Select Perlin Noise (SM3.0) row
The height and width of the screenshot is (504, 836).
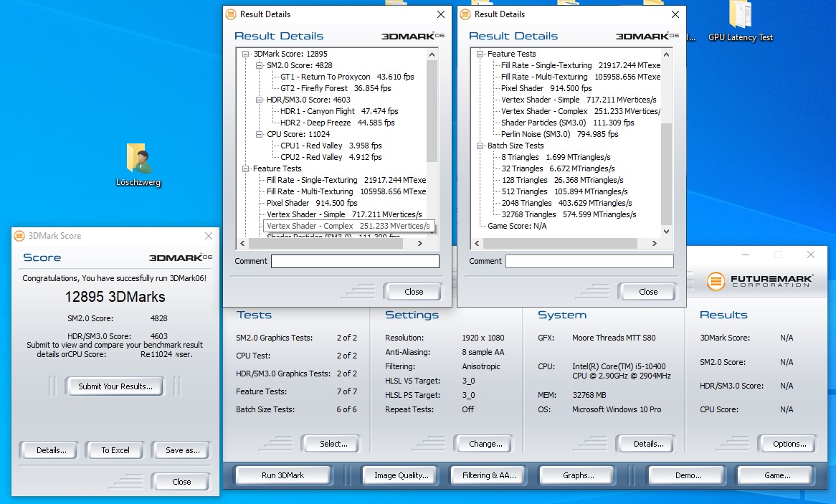click(x=559, y=134)
